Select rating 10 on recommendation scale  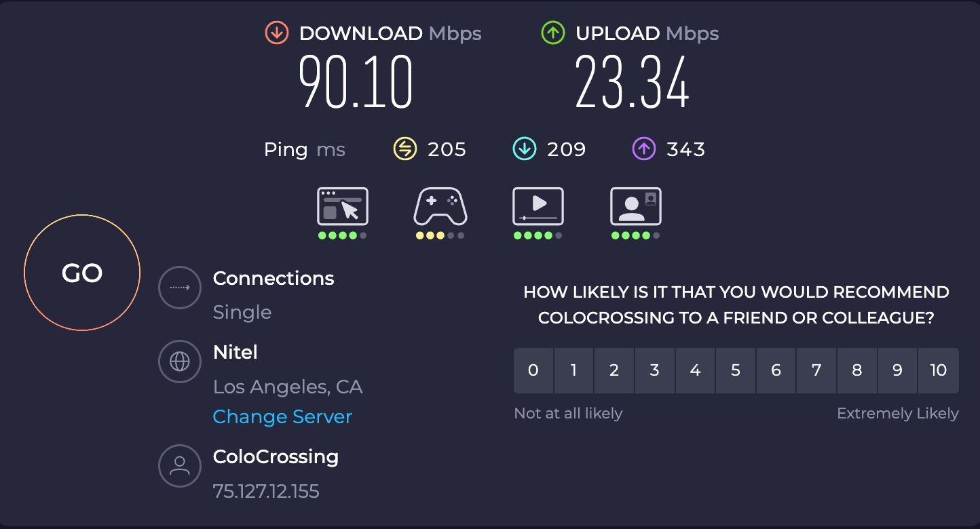click(x=938, y=370)
